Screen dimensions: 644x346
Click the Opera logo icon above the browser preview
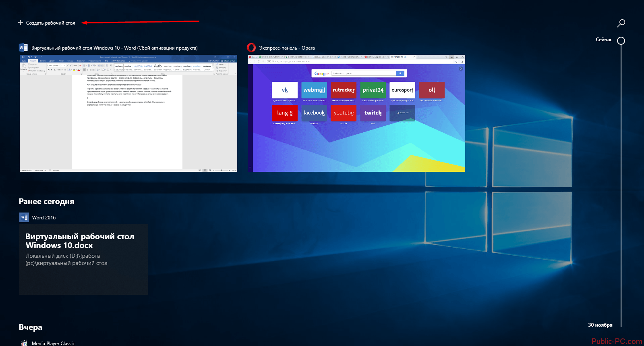coord(251,48)
